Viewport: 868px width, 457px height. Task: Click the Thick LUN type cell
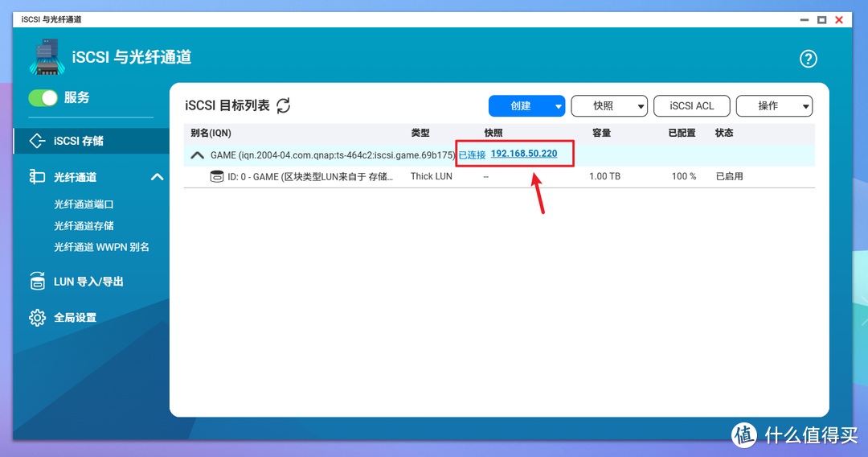[432, 177]
